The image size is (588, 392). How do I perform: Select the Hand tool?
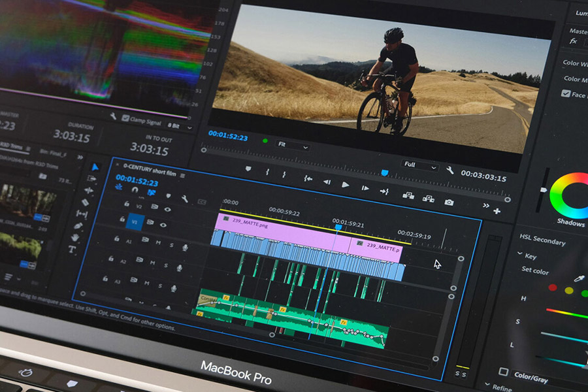75,237
